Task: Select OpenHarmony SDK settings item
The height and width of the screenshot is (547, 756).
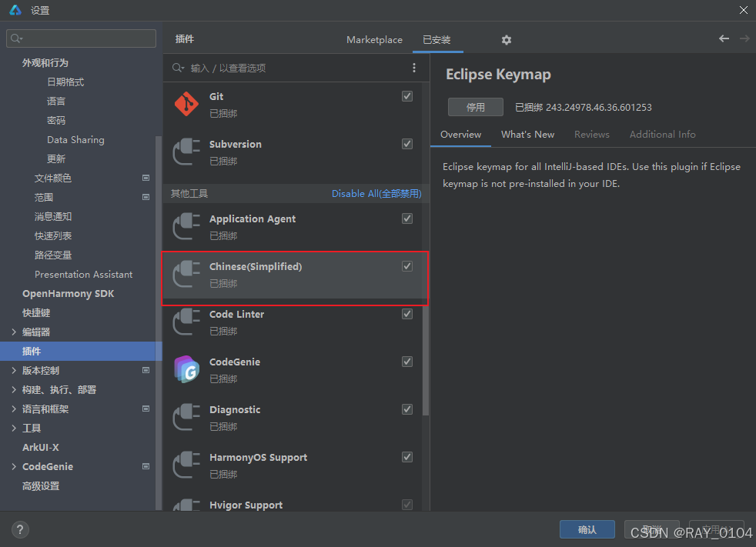Action: click(68, 293)
